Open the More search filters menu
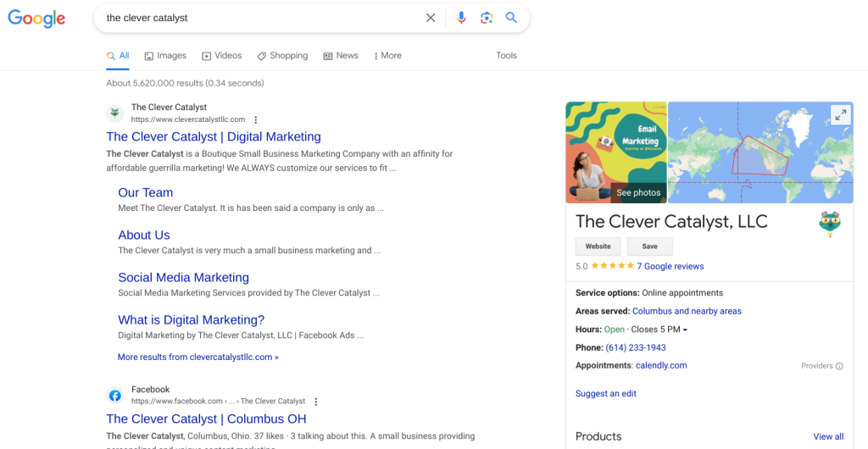The width and height of the screenshot is (868, 449). (387, 56)
